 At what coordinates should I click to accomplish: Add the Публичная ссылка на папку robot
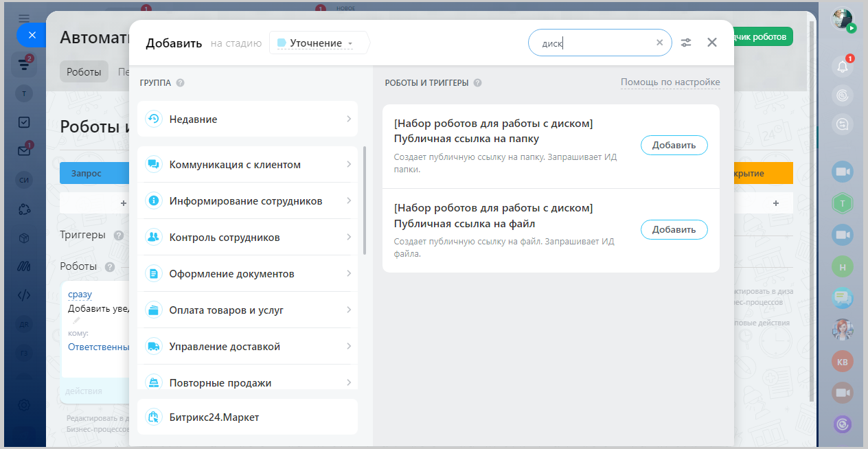click(x=674, y=145)
